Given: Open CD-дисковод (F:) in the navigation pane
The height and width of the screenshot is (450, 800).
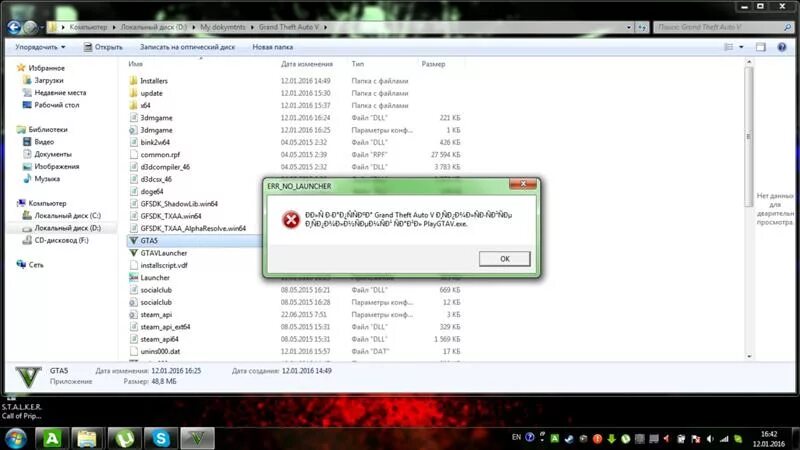Looking at the screenshot, I should pos(61,240).
